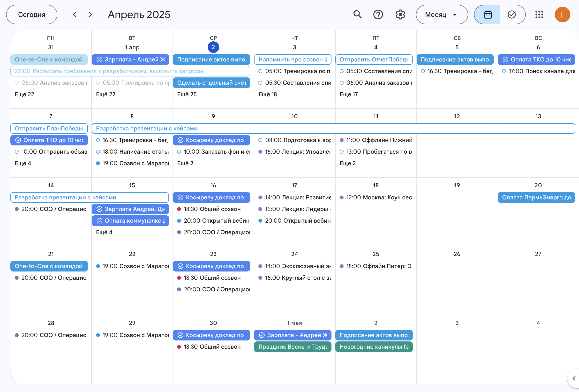Open green 'Праздник Весны и Труда' holiday event
The width and height of the screenshot is (579, 392).
[x=293, y=347]
